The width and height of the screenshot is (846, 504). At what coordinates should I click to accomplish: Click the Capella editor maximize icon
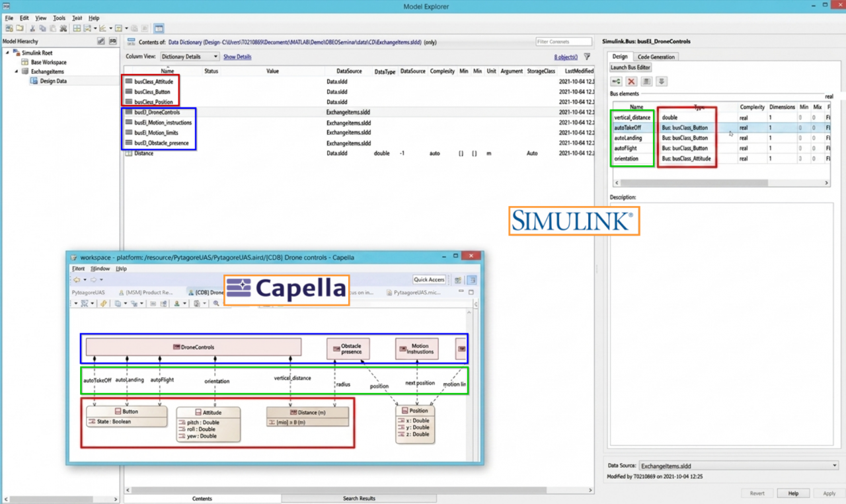(x=471, y=292)
